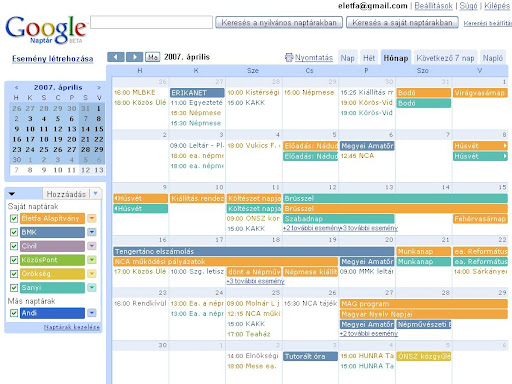Open the KözösPont calendar options dropdown

tap(92, 260)
